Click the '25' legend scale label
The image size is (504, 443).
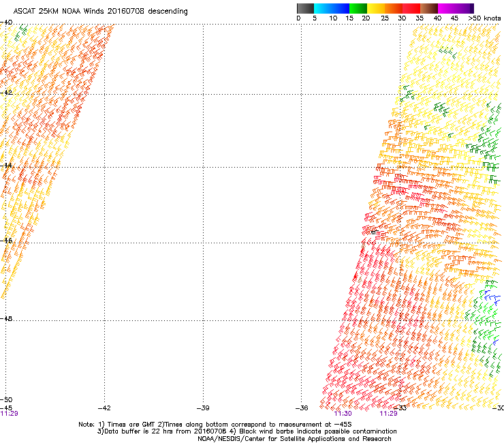pos(385,18)
